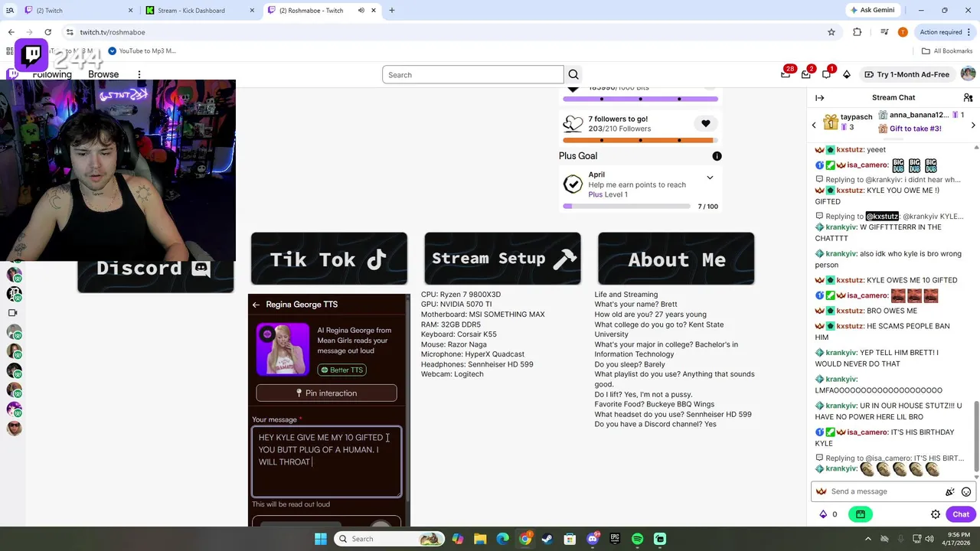Click the Pin interaction button

click(x=326, y=393)
